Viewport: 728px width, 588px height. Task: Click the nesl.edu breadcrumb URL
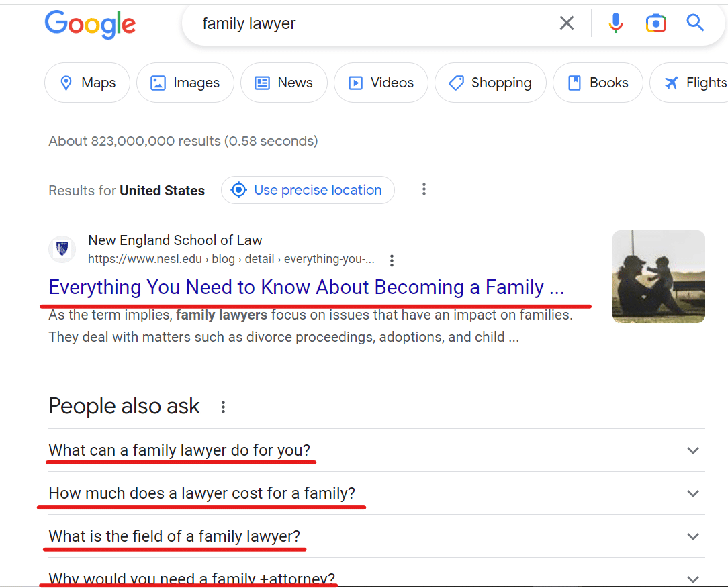[231, 259]
